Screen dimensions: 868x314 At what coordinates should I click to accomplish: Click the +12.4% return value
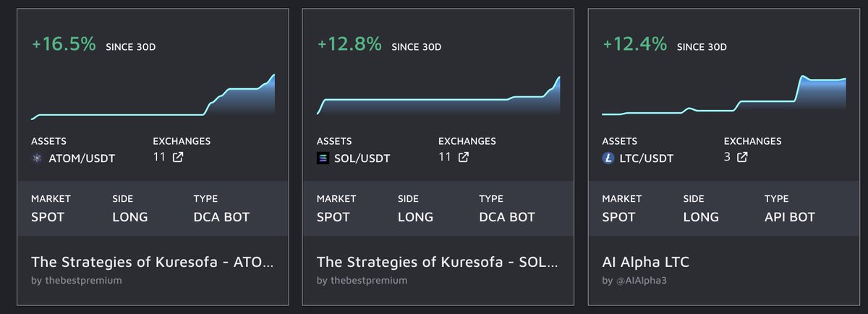[x=634, y=44]
